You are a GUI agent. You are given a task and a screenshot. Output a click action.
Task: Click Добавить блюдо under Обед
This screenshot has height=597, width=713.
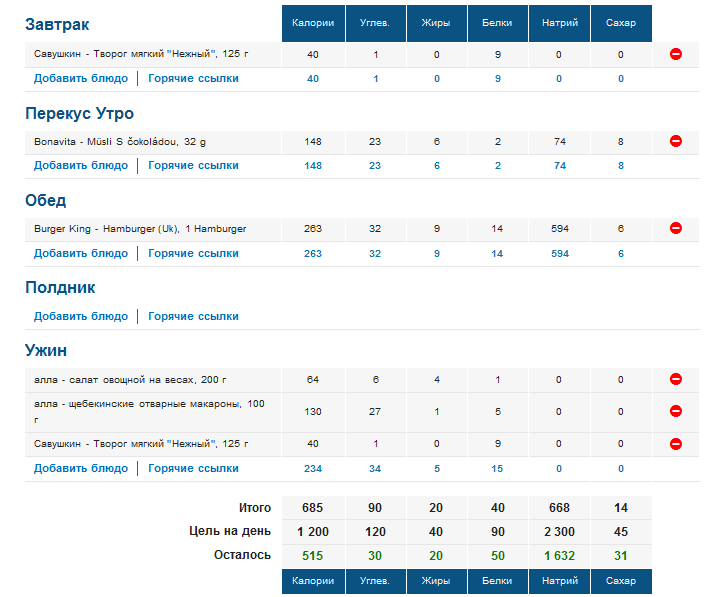click(x=81, y=254)
